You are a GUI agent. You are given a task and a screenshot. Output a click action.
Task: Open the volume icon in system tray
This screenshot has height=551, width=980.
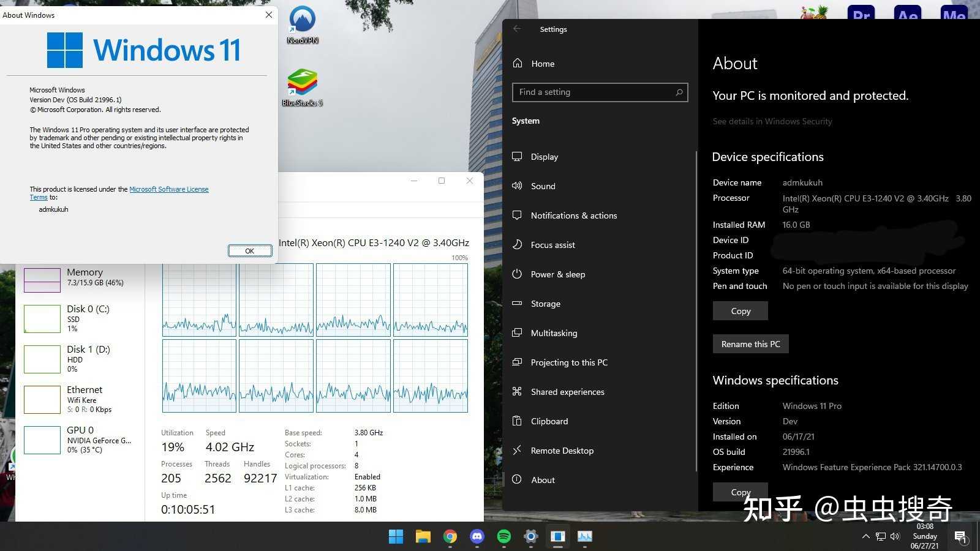coord(895,536)
